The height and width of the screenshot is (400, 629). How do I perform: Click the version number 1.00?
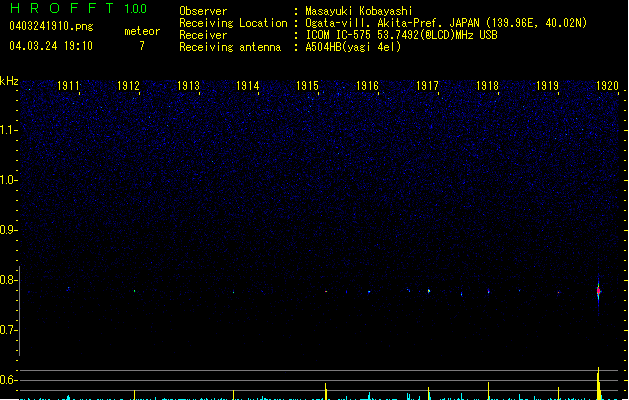point(134,9)
